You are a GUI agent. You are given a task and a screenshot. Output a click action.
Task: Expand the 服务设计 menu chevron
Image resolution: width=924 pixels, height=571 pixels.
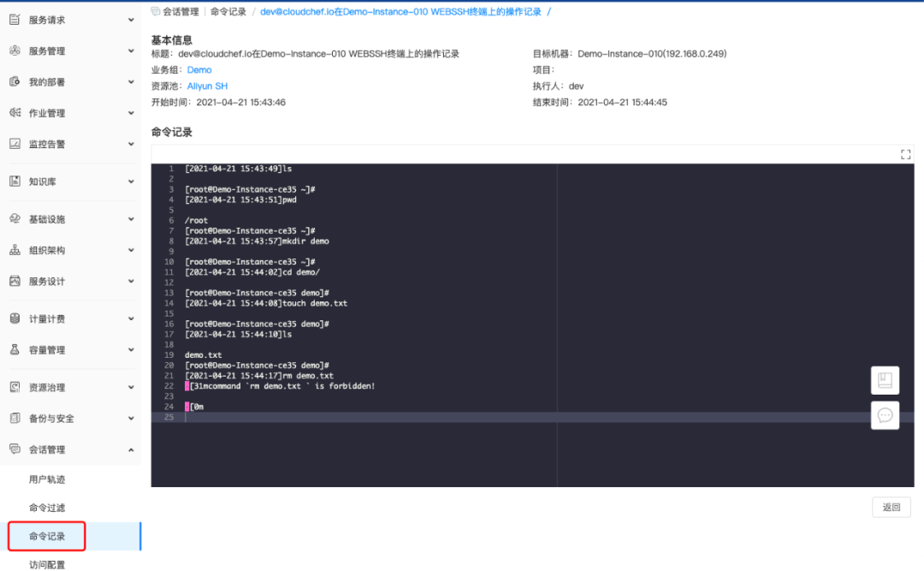coord(131,281)
